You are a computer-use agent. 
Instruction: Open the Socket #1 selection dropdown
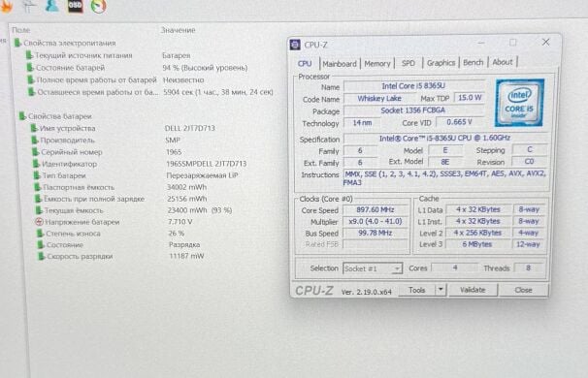(x=373, y=268)
